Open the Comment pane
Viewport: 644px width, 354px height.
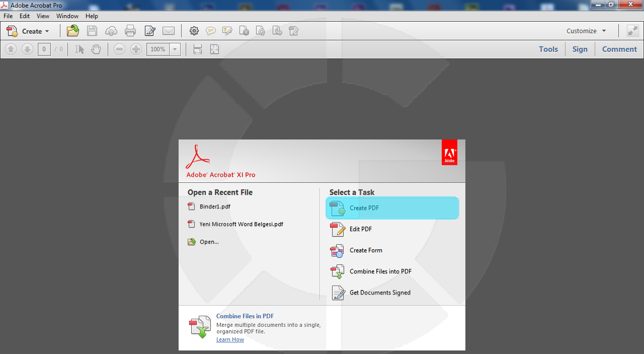(x=619, y=49)
